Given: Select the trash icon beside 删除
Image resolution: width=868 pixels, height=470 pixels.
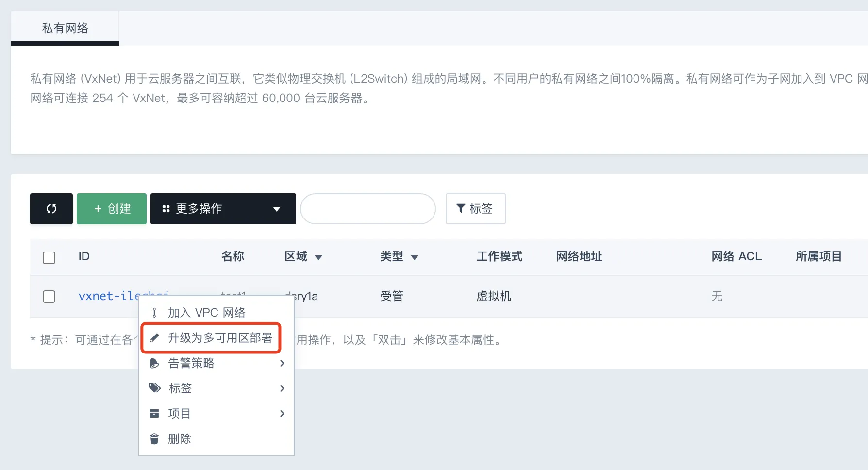Looking at the screenshot, I should coord(154,438).
